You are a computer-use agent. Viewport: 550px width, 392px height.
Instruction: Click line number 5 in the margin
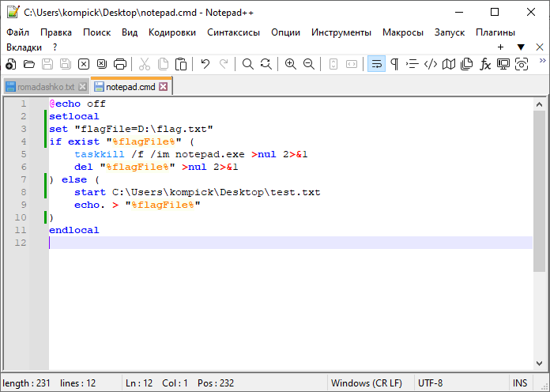(24, 154)
